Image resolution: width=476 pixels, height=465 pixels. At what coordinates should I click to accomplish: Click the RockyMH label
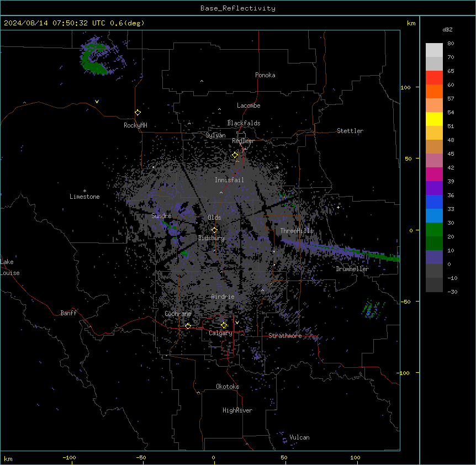(135, 125)
